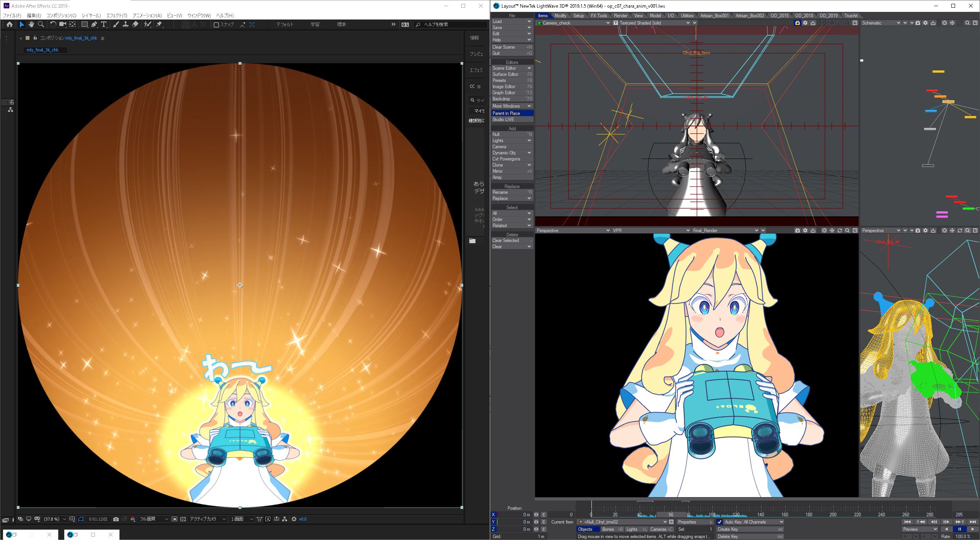Select the Pen tool in After Effects
This screenshot has width=980, height=540.
click(x=94, y=25)
